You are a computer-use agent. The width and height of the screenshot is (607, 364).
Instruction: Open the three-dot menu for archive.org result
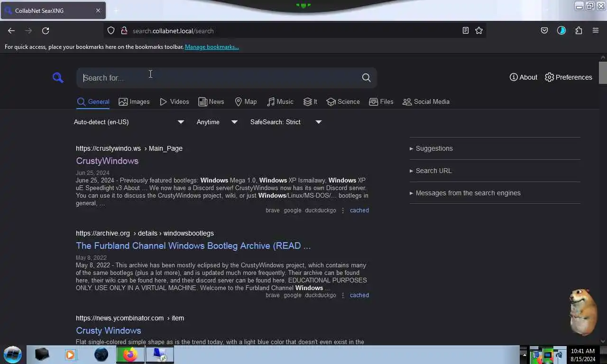[343, 295]
